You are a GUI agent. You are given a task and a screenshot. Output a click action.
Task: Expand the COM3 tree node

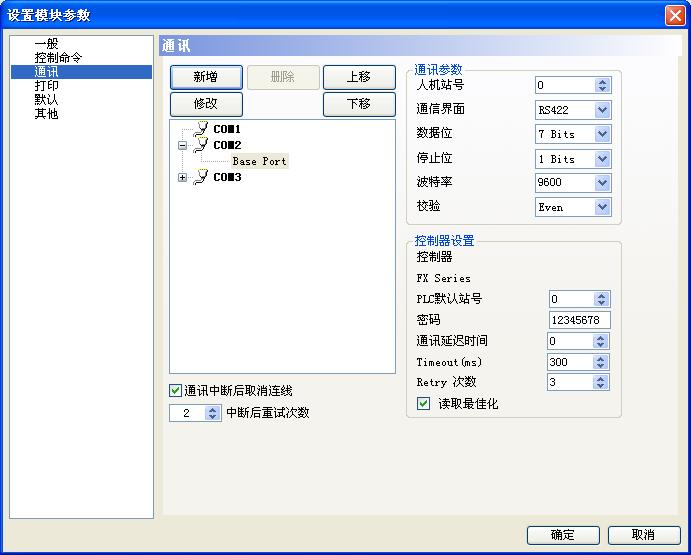182,177
